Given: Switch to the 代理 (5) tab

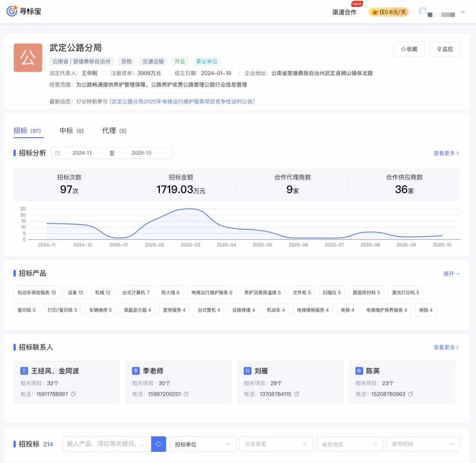Looking at the screenshot, I should point(114,131).
